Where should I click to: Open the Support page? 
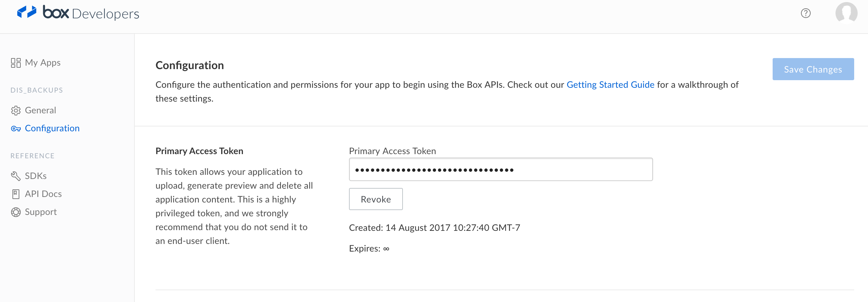(41, 212)
